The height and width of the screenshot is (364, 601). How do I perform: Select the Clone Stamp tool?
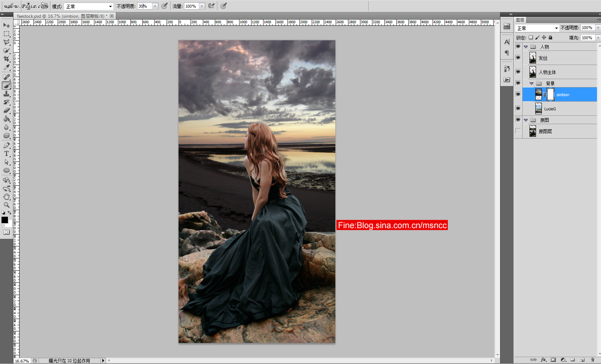pyautogui.click(x=7, y=94)
